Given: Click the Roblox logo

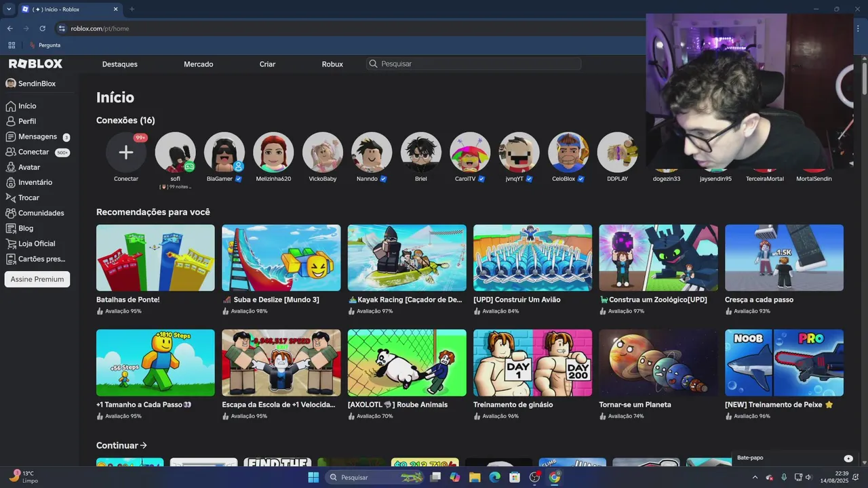Looking at the screenshot, I should (35, 64).
